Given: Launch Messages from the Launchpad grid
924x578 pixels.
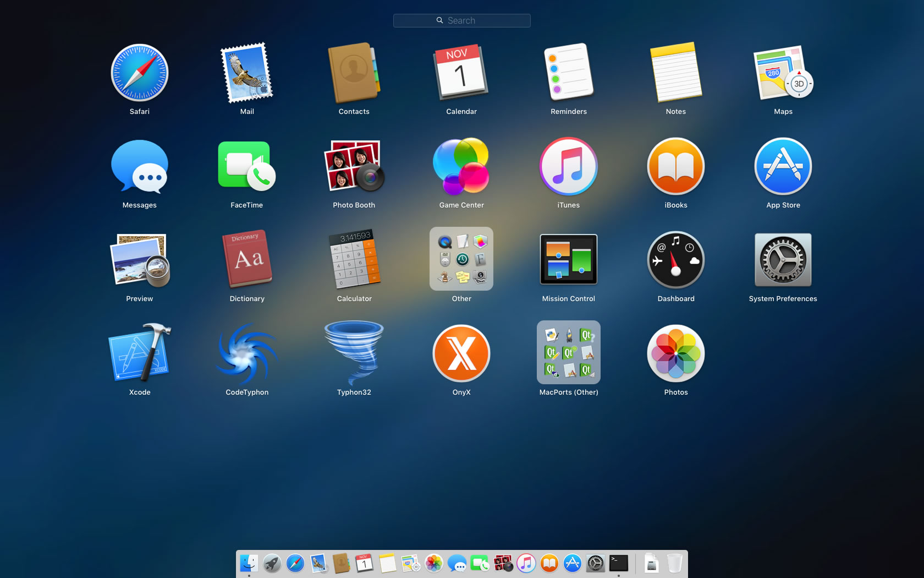Looking at the screenshot, I should click(x=140, y=166).
